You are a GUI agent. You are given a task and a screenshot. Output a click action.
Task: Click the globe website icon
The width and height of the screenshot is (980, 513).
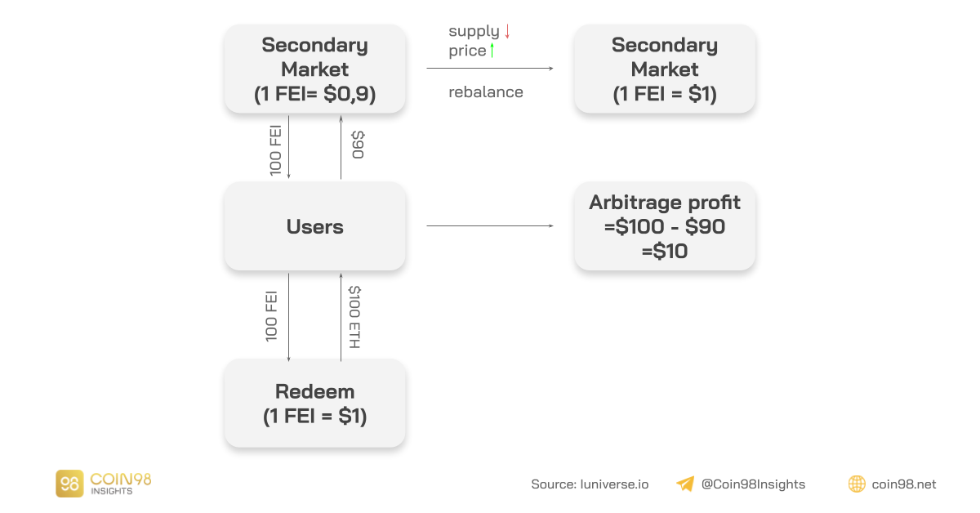point(857,484)
